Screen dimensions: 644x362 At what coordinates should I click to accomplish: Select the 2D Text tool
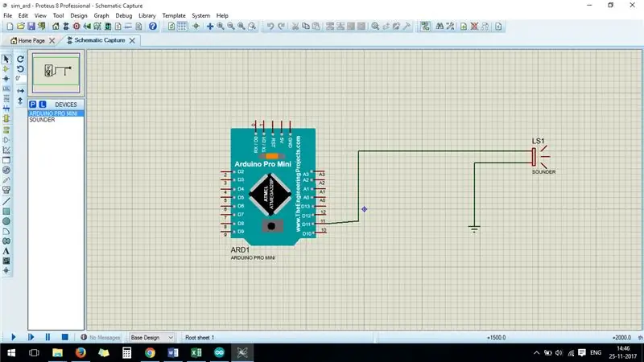coord(6,251)
